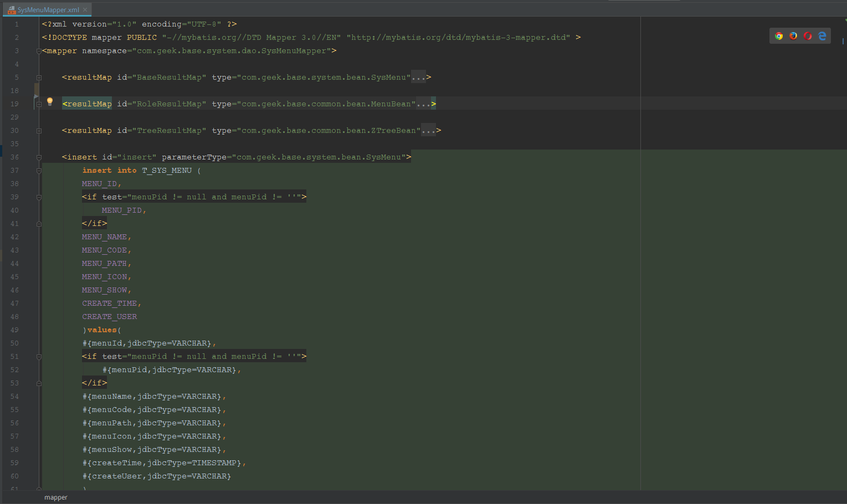The width and height of the screenshot is (847, 504).
Task: Close the SysMenuMapper.xml tab
Action: (x=85, y=10)
